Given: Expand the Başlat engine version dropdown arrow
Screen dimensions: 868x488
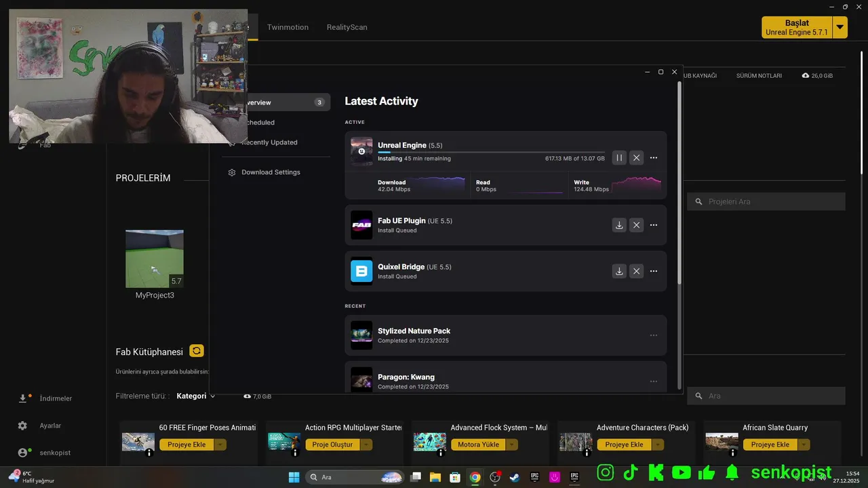Looking at the screenshot, I should coord(840,27).
